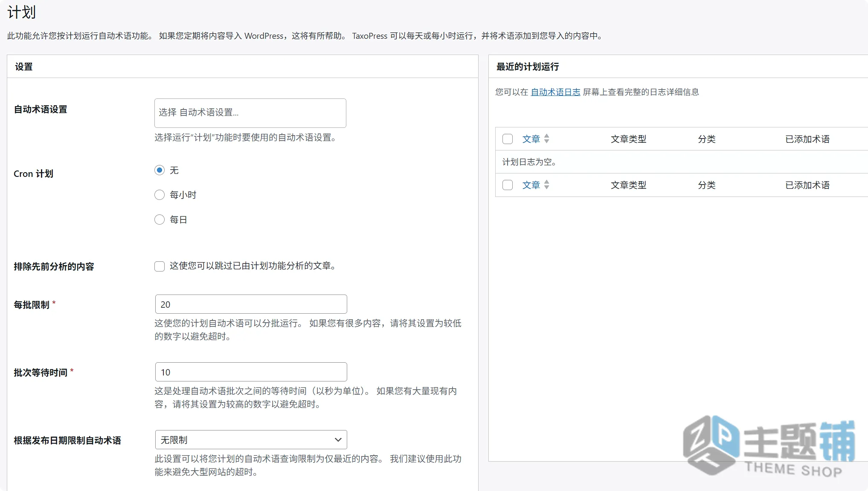Viewport: 868px width, 491px height.
Task: Choose 每小时 Cron schedule option
Action: (x=160, y=195)
